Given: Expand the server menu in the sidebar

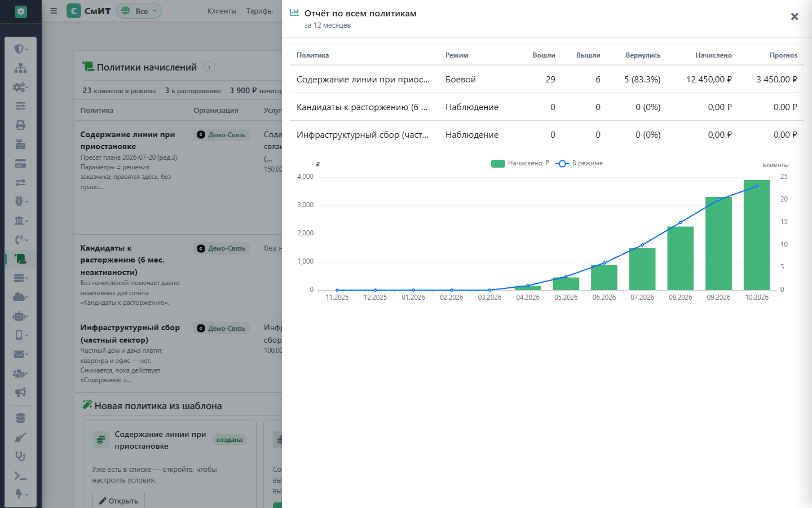Looking at the screenshot, I should (x=21, y=278).
